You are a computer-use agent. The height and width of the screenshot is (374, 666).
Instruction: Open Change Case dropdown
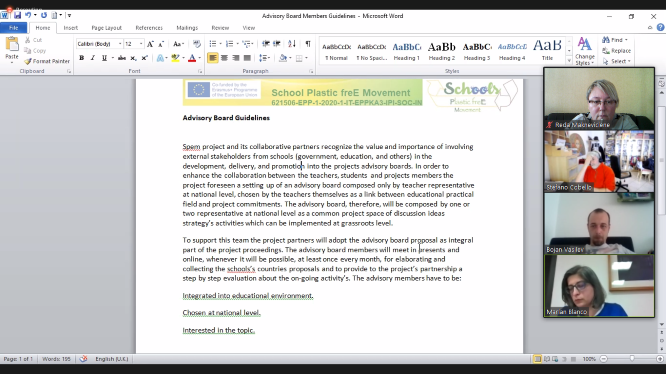[x=178, y=44]
